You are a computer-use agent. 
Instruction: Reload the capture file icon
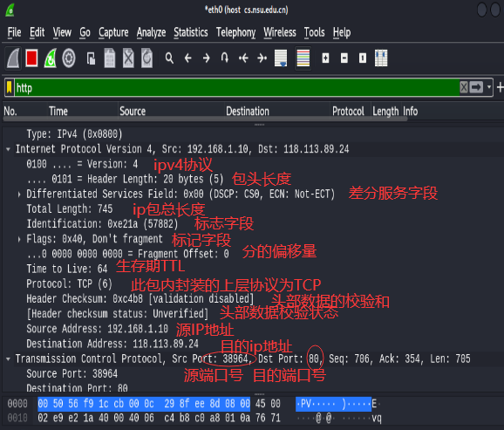pyautogui.click(x=146, y=58)
